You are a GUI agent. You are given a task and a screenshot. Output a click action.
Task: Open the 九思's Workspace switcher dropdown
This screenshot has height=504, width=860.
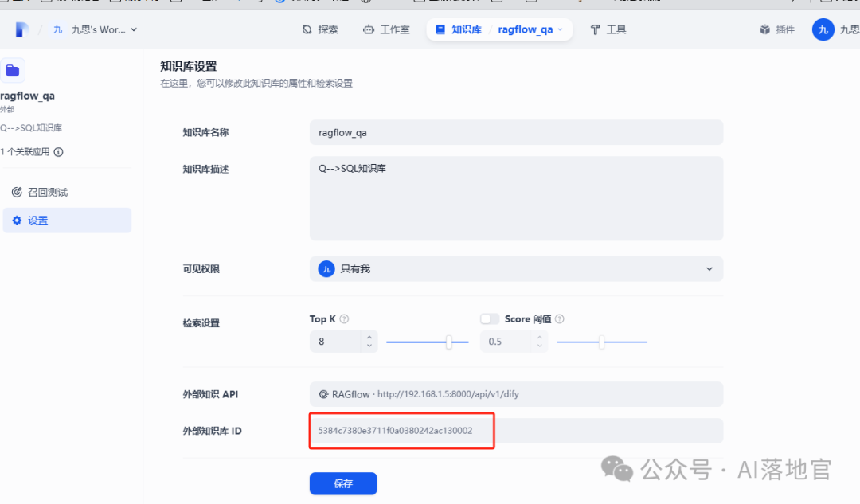pos(94,29)
